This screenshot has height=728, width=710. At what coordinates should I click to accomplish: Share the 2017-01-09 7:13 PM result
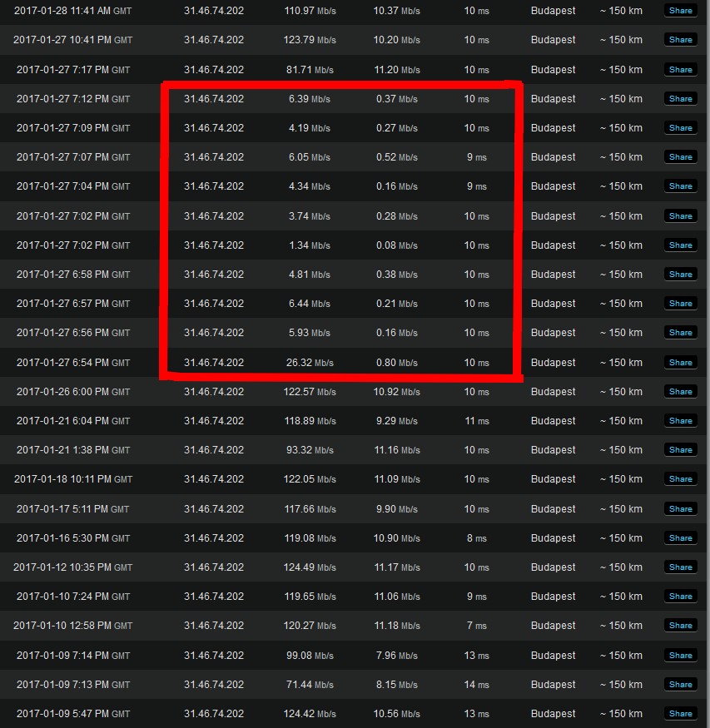click(680, 685)
